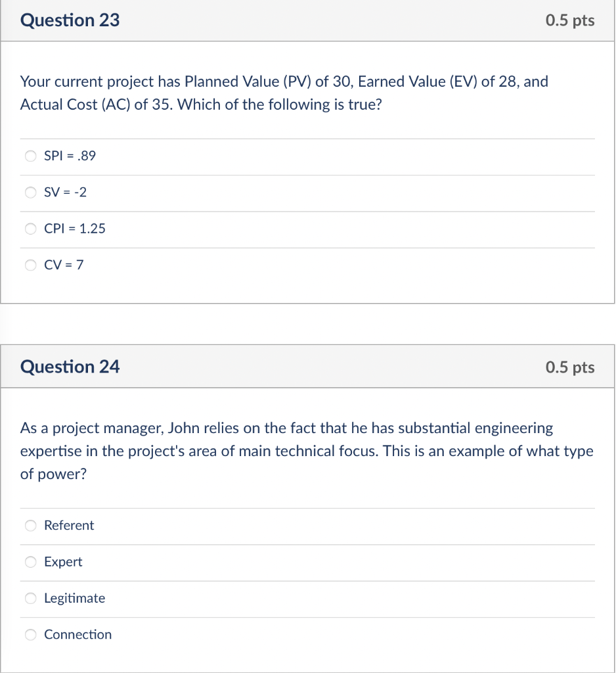Image resolution: width=616 pixels, height=673 pixels.
Task: Click the Connection answer label
Action: 77,634
